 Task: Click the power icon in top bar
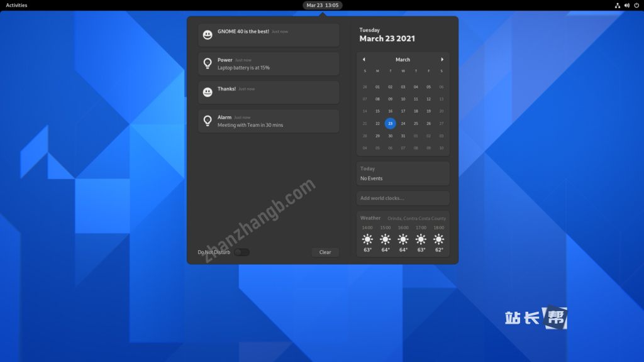tap(636, 5)
